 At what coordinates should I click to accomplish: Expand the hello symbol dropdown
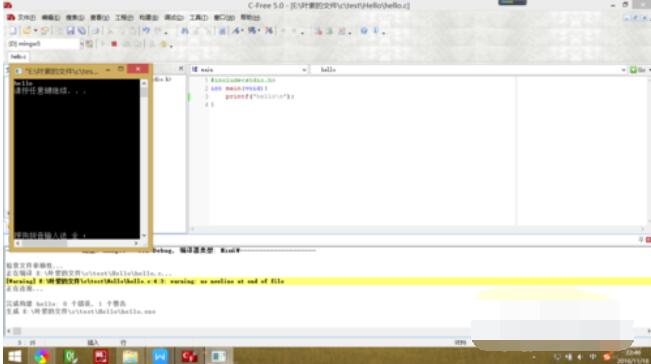click(x=623, y=70)
